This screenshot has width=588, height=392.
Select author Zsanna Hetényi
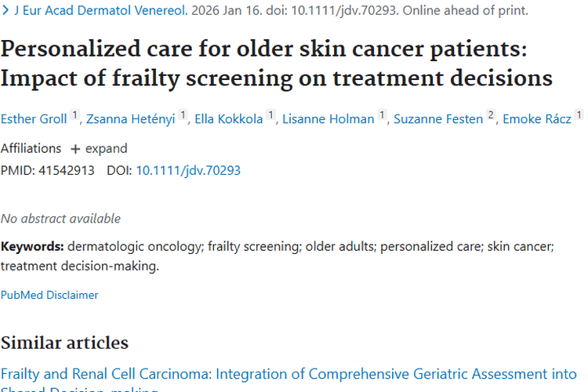[x=131, y=119]
